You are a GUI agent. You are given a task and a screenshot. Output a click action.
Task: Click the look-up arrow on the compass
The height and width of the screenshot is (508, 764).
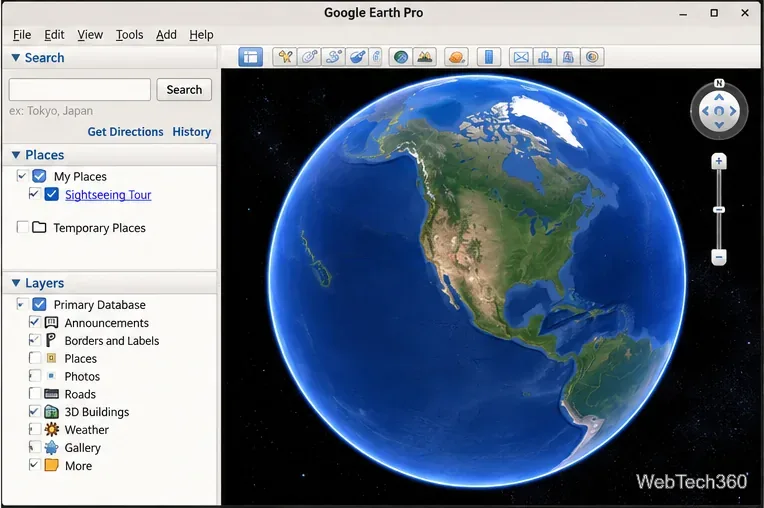click(x=719, y=97)
